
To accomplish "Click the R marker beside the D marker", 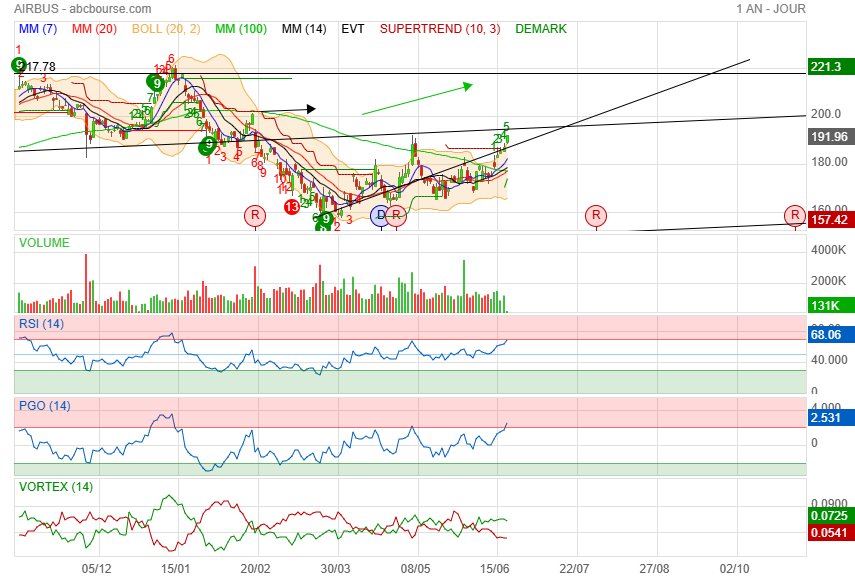I will click(396, 215).
